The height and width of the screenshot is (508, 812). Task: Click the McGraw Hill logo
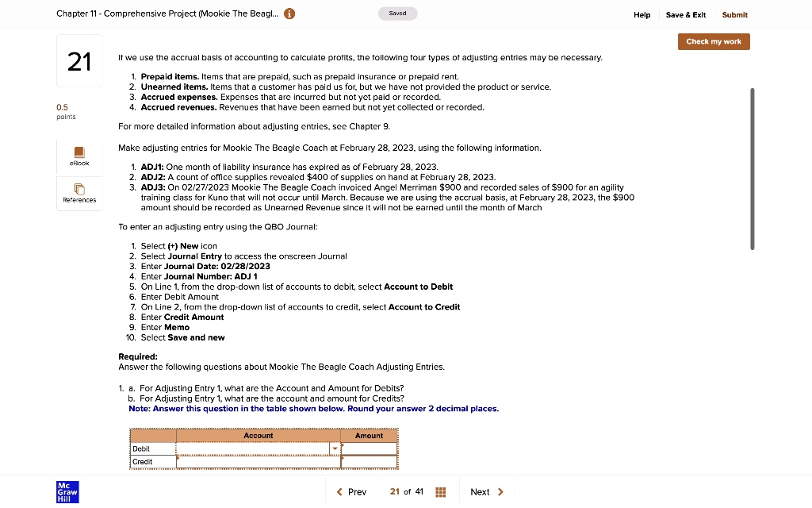67,492
